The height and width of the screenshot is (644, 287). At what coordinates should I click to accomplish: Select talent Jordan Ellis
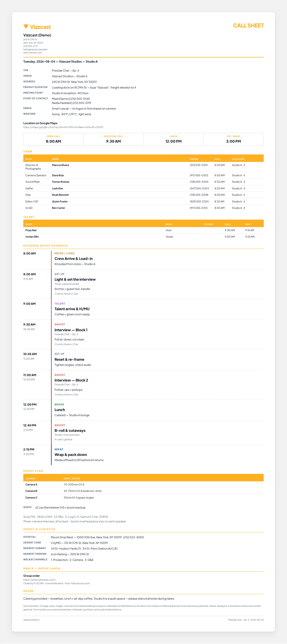pyautogui.click(x=32, y=237)
